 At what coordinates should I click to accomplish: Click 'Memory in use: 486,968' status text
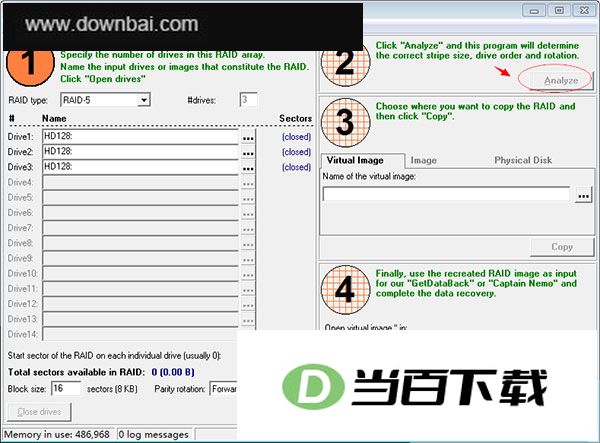(57, 435)
